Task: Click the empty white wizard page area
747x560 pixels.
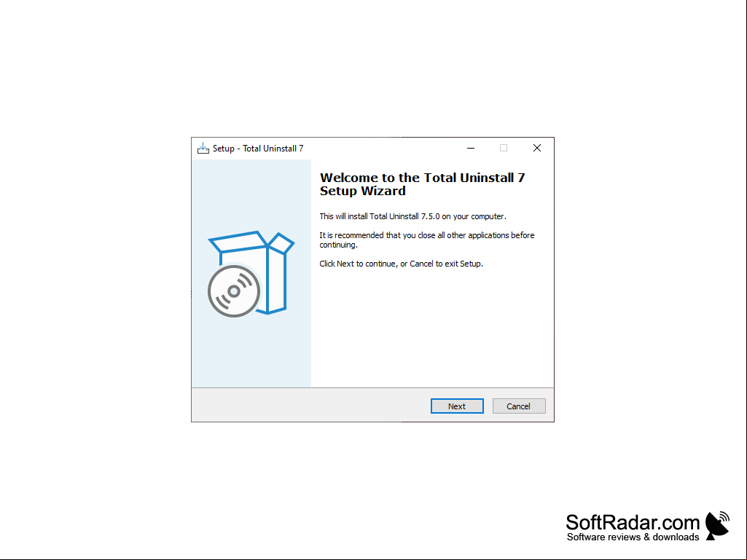Action: [x=432, y=328]
